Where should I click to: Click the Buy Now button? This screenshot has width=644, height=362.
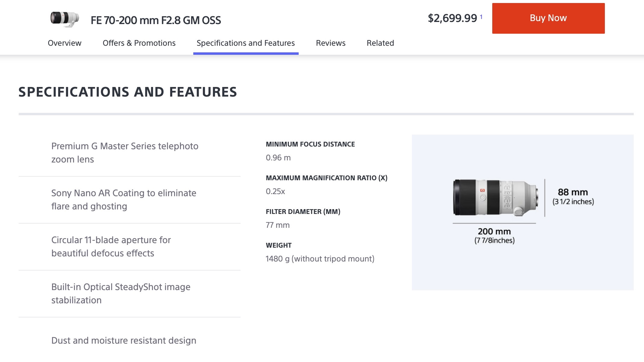coord(548,18)
